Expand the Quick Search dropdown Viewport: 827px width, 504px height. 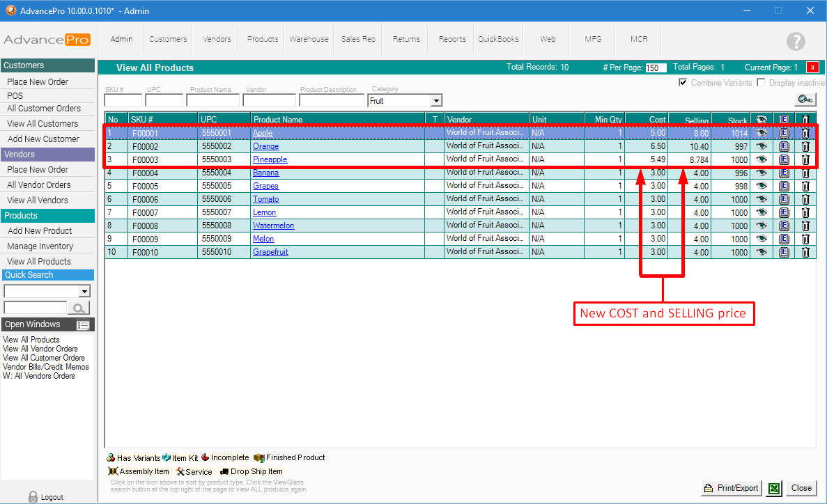[84, 292]
